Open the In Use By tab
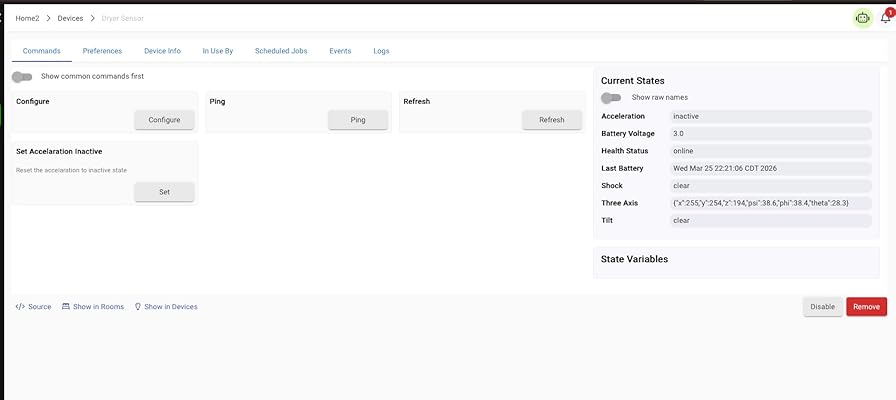The image size is (896, 400). tap(218, 51)
